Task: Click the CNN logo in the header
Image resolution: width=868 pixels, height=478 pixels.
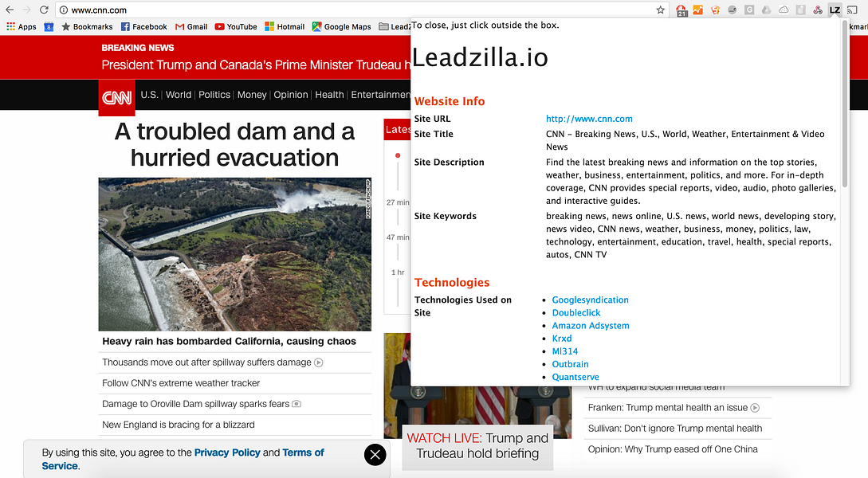Action: [116, 98]
